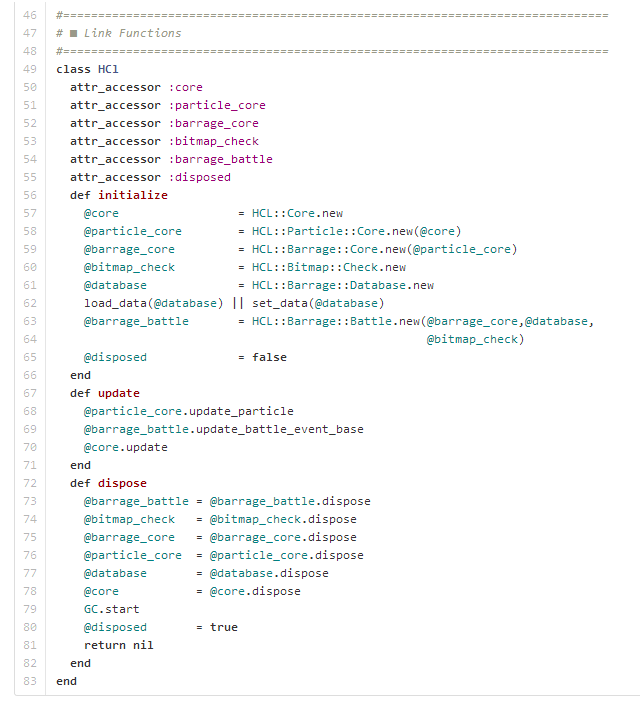Click ':bitmap_check' in the attr_accessor line
The image size is (640, 704).
(213, 141)
